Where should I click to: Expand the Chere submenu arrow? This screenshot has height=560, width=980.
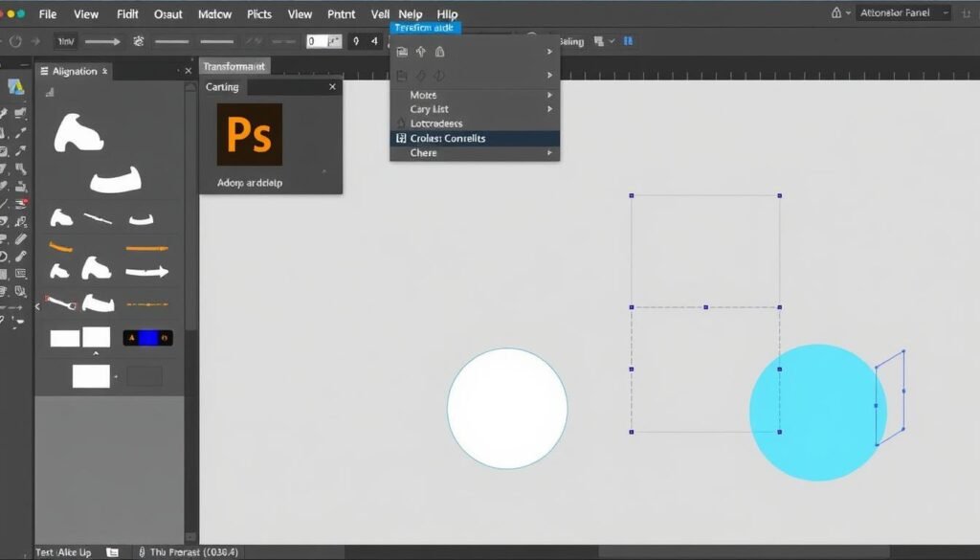click(x=550, y=152)
